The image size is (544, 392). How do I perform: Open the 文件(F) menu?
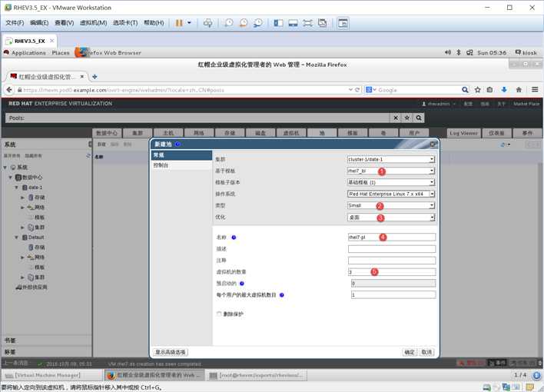[x=15, y=23]
